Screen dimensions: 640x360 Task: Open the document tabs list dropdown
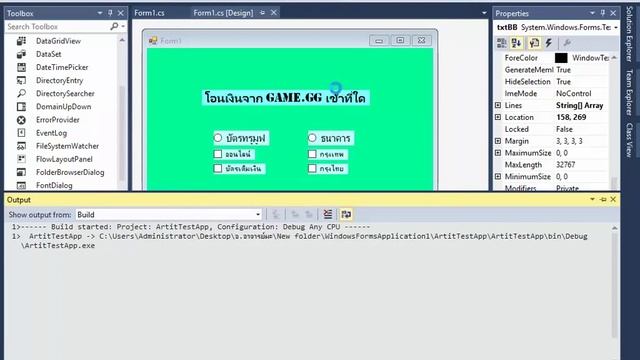(x=484, y=13)
